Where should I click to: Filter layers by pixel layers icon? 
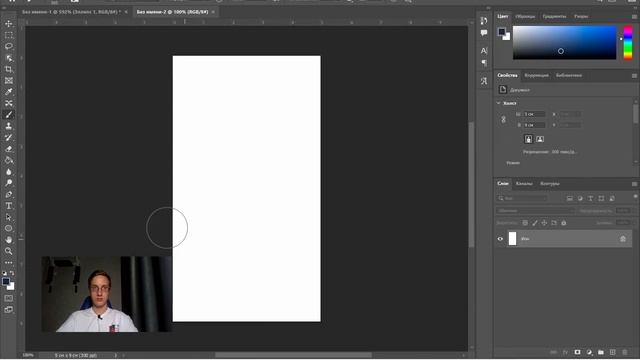point(569,198)
